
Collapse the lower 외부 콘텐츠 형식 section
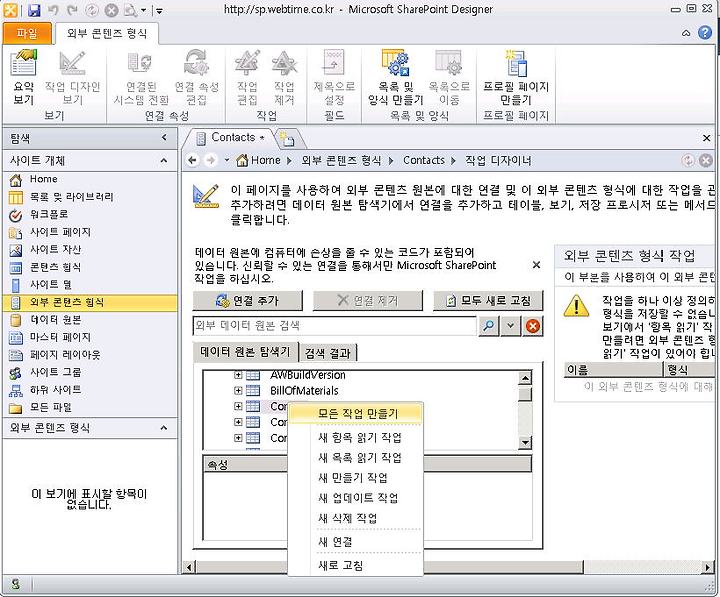click(164, 428)
